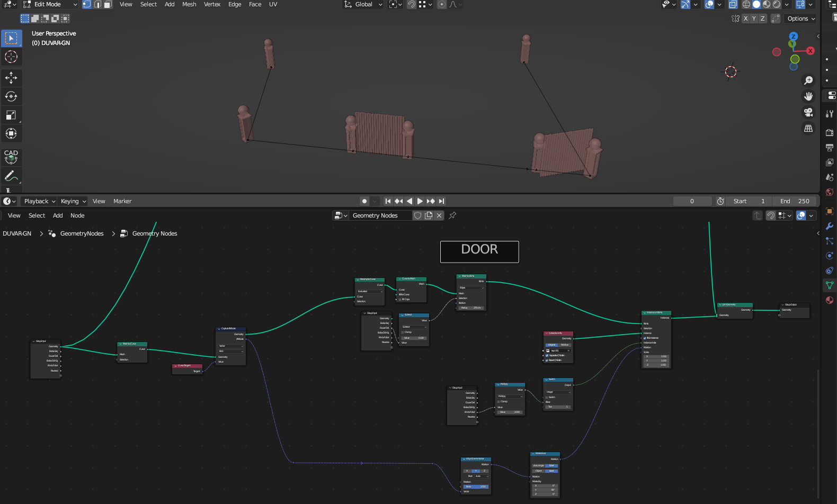Screen dimensions: 837x504
Task: Toggle node editor overlays button
Action: 801,215
